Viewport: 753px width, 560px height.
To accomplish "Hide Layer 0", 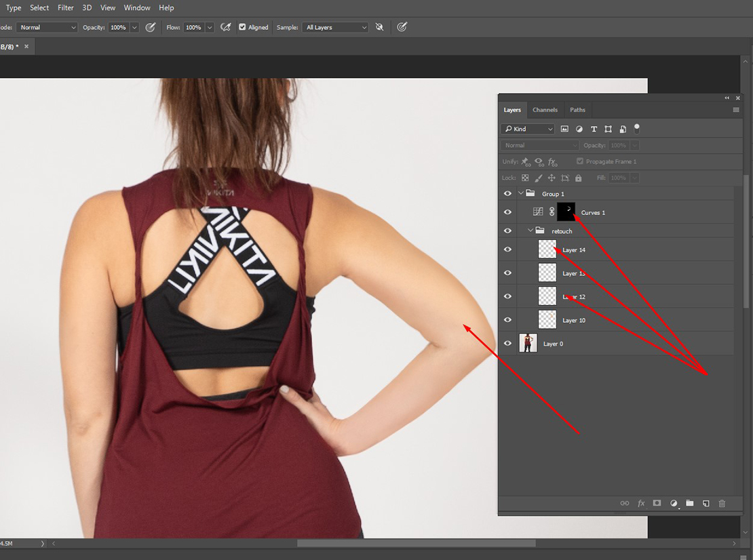I will 507,344.
